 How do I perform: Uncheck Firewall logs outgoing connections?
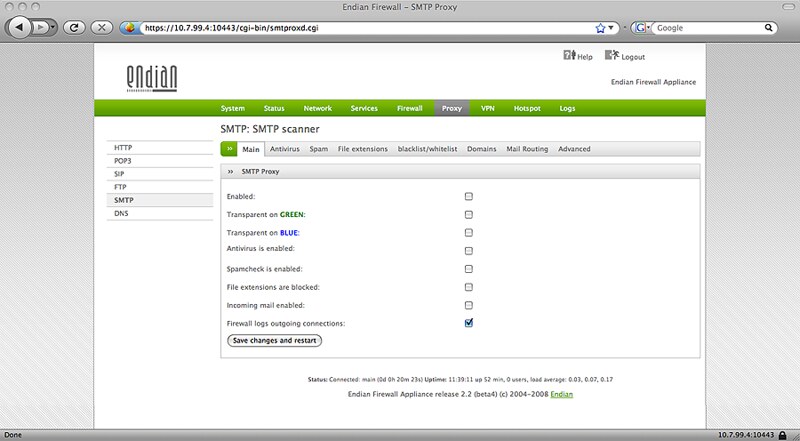pyautogui.click(x=468, y=323)
